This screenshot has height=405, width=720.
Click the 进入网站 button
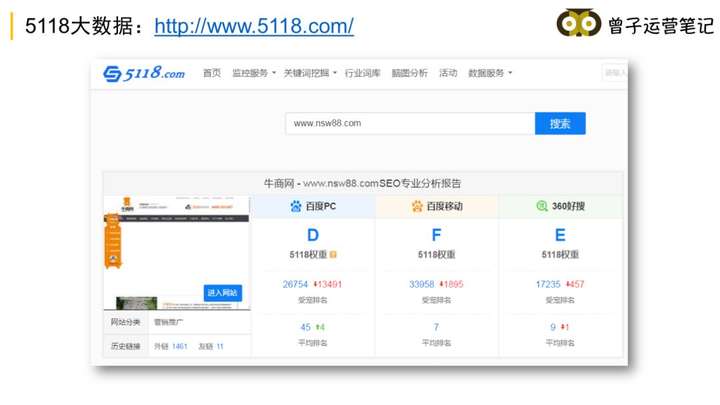[x=223, y=292]
